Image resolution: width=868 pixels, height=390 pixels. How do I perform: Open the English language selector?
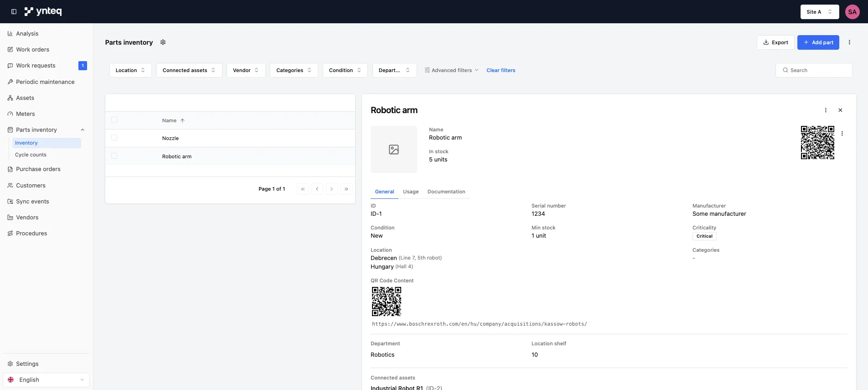(x=46, y=380)
